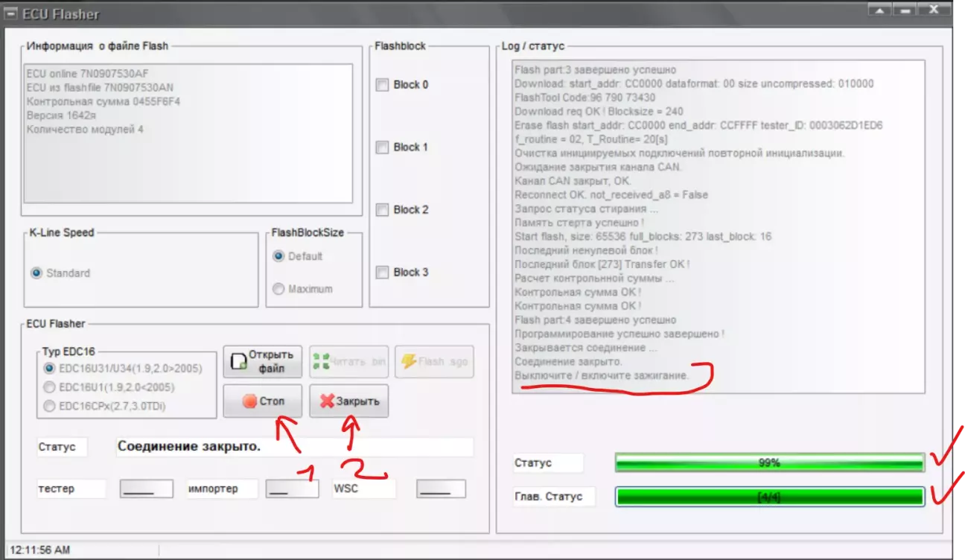
Task: Click the ECU Flasher title bar icon
Action: (12, 13)
